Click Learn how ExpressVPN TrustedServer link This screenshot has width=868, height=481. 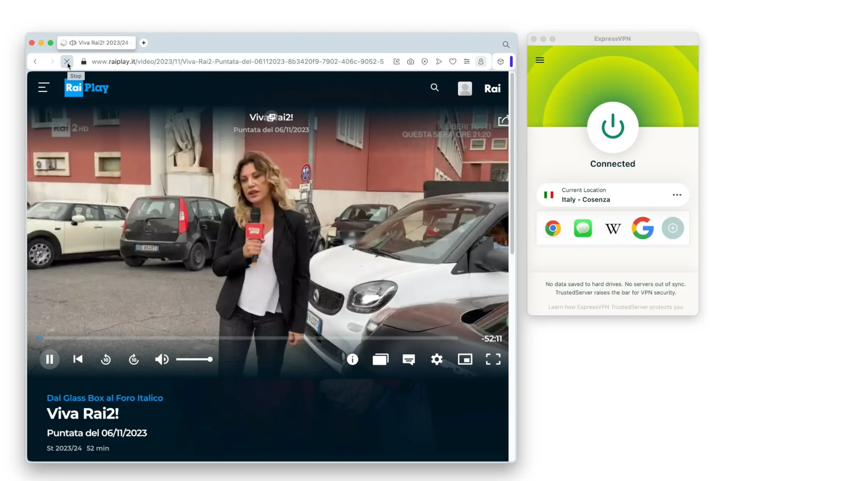[615, 307]
